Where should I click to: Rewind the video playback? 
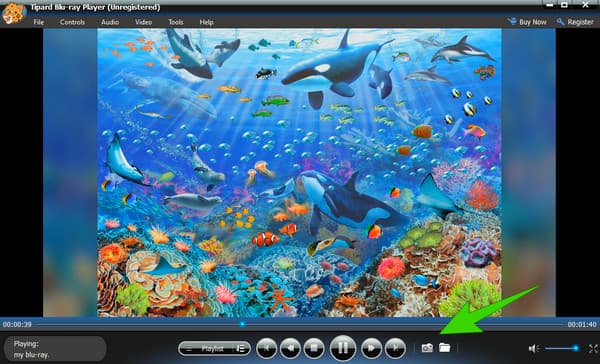tap(290, 348)
